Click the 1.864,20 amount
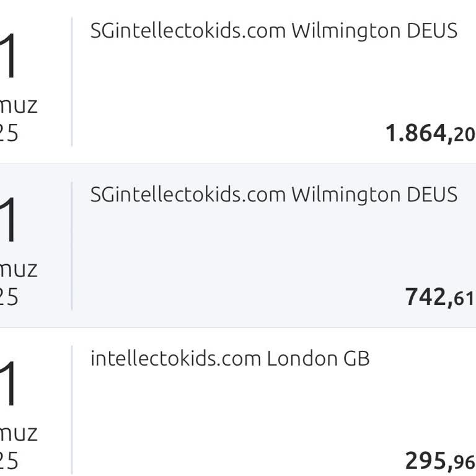Viewport: 476px width, 476px height. click(x=430, y=133)
